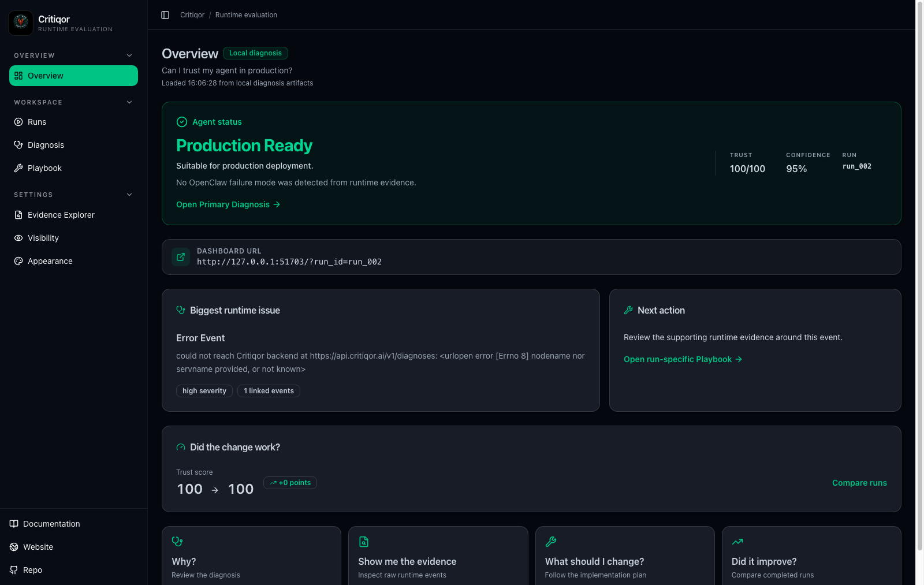Collapse the Overview sidebar section
Image resolution: width=924 pixels, height=585 pixels.
click(x=129, y=55)
